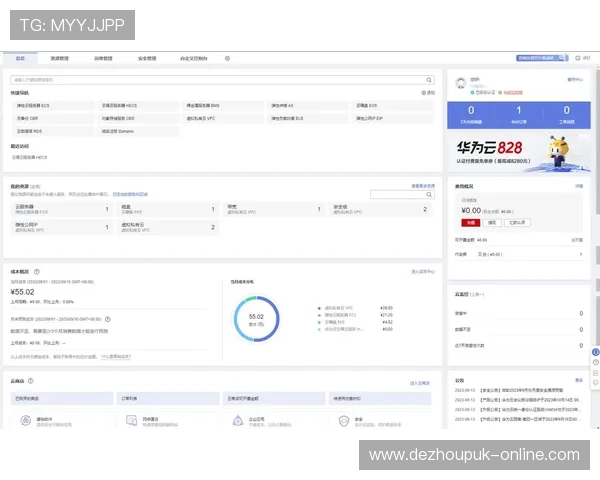Click the cost distribution donut chart
Viewport: 600px width, 480px height.
(x=255, y=318)
